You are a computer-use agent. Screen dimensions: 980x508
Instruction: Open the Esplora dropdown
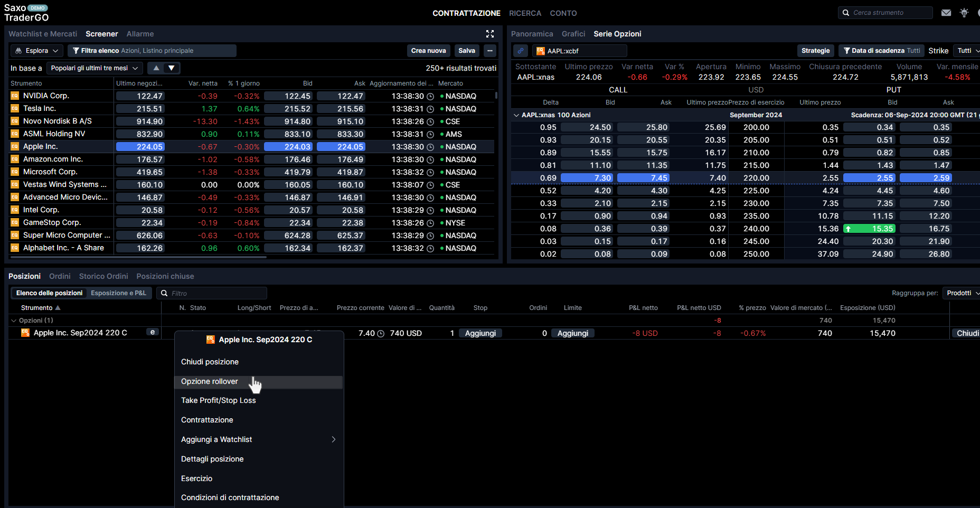pyautogui.click(x=37, y=51)
